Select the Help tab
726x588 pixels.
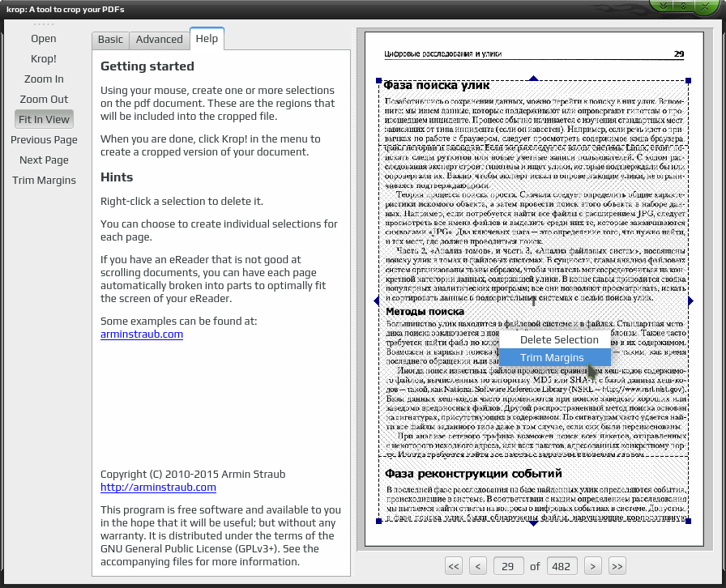pyautogui.click(x=207, y=39)
